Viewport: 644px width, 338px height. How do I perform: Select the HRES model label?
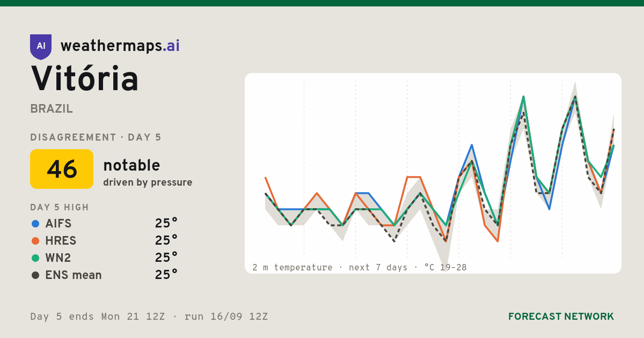click(x=61, y=241)
